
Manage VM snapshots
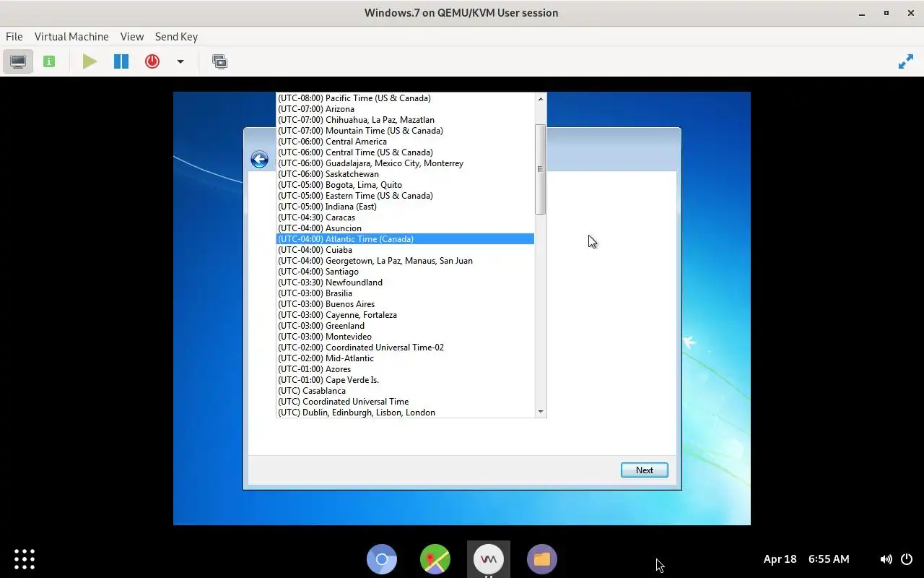click(x=219, y=61)
